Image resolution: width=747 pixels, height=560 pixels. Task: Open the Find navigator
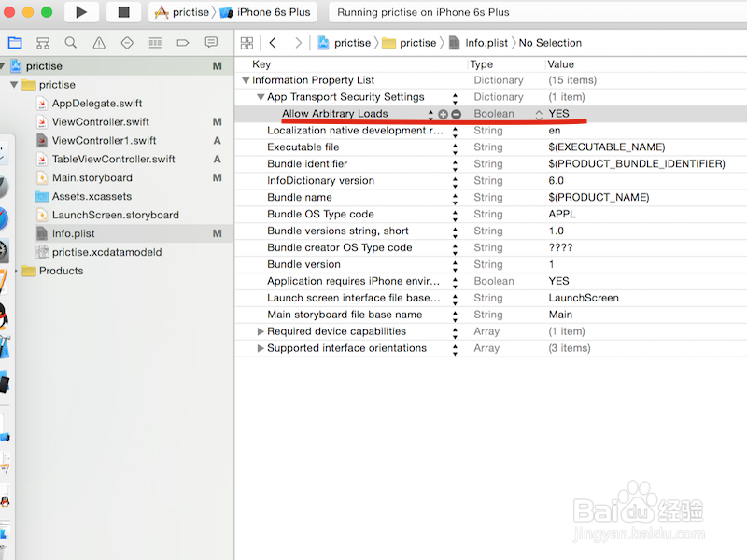[x=71, y=43]
